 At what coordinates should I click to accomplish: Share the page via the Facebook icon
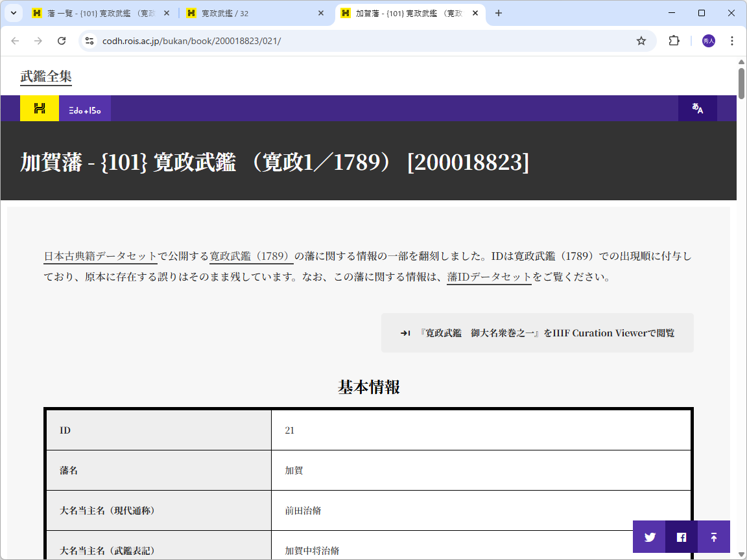pyautogui.click(x=681, y=537)
